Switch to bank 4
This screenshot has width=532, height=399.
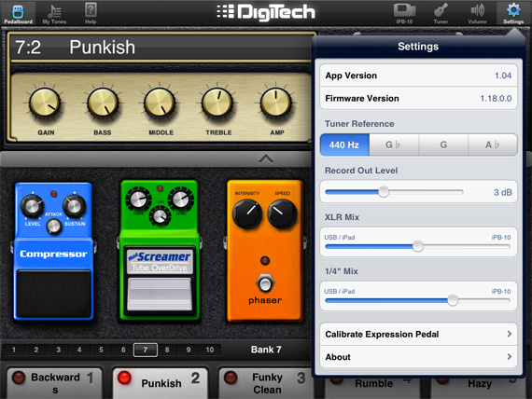pyautogui.click(x=79, y=350)
